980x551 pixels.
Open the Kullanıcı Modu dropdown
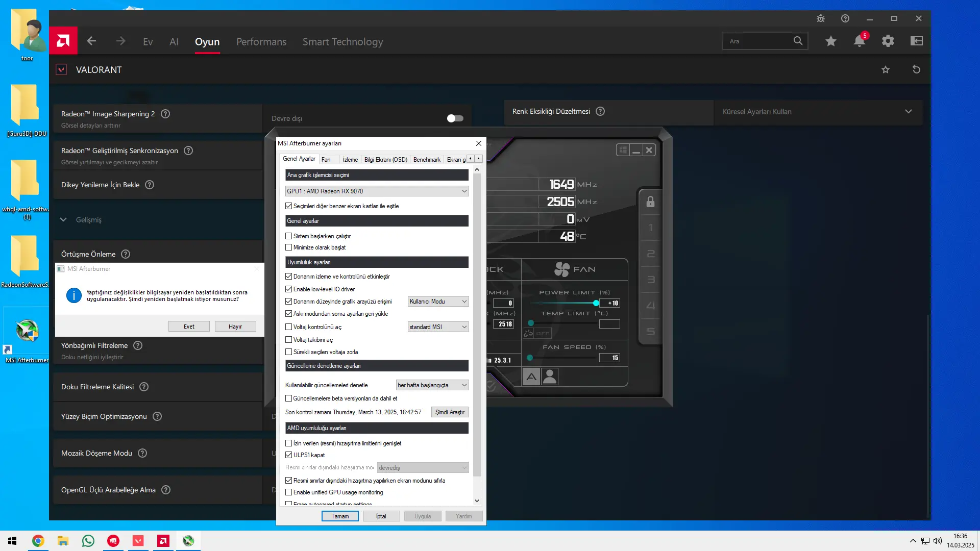click(438, 302)
